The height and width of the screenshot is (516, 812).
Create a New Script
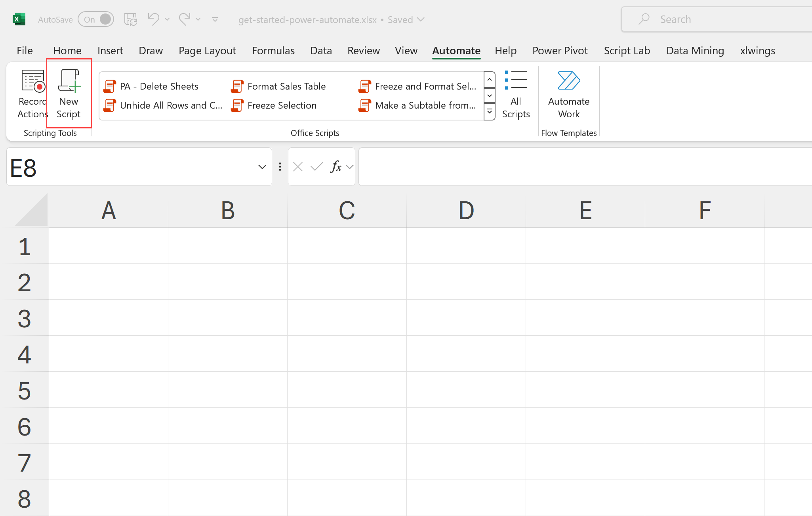(69, 94)
